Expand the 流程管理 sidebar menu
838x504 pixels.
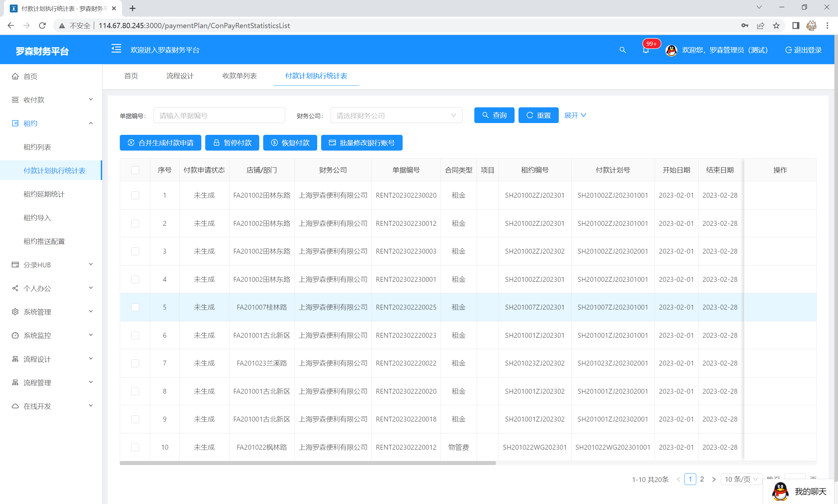(51, 383)
